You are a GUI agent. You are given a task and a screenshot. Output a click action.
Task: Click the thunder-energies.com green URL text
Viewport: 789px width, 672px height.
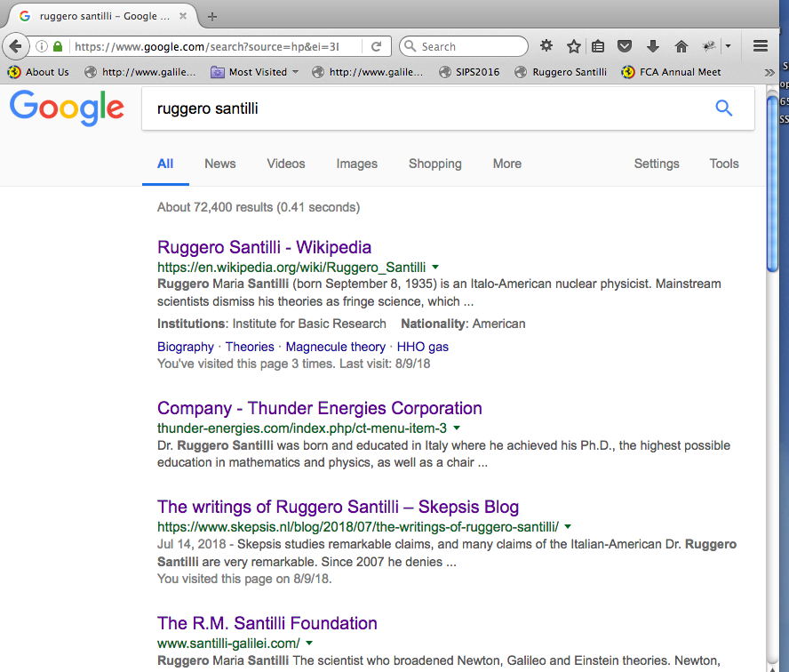click(302, 428)
